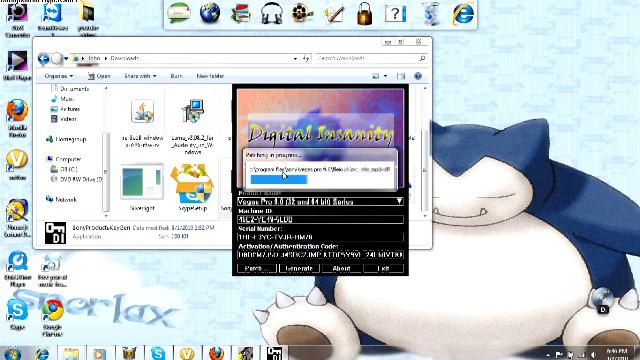Click the Search Downloads field
Screen dimensions: 640x360
[371, 58]
